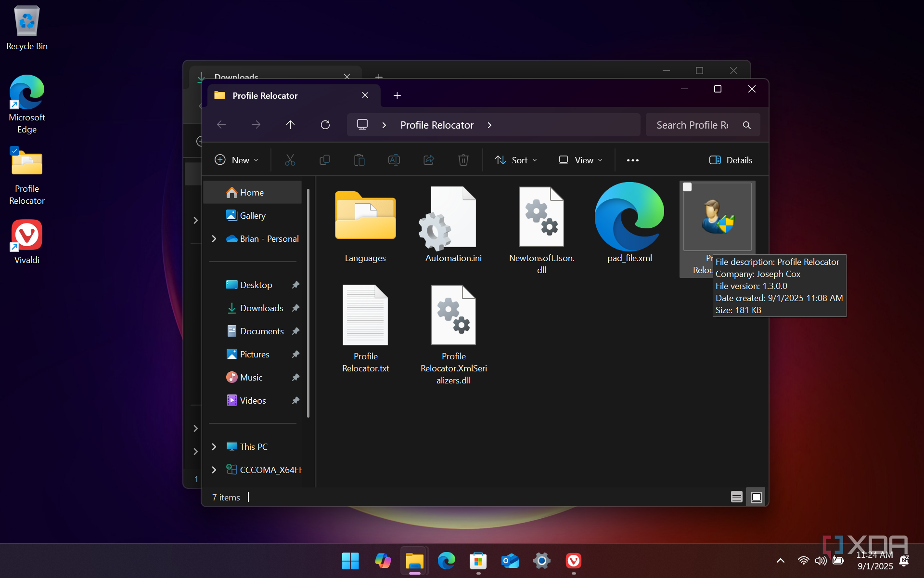Select Home in navigation pane
Viewport: 924px width, 578px height.
pyautogui.click(x=253, y=193)
